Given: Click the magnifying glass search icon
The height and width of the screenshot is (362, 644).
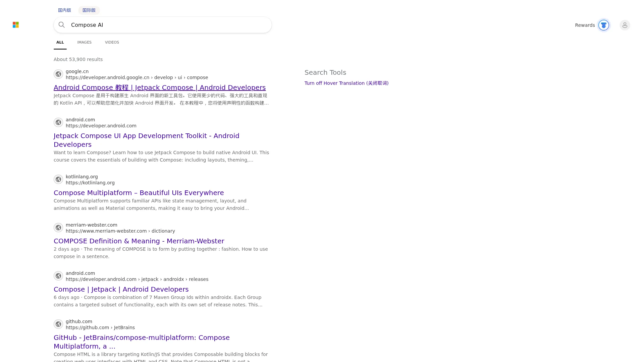Looking at the screenshot, I should (x=62, y=25).
